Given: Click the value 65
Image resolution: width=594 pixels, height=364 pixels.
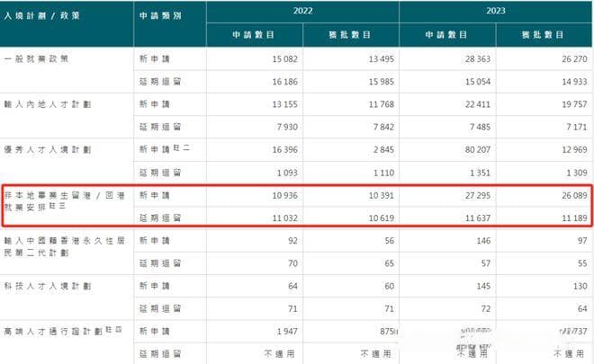Looking at the screenshot, I should 390,263.
